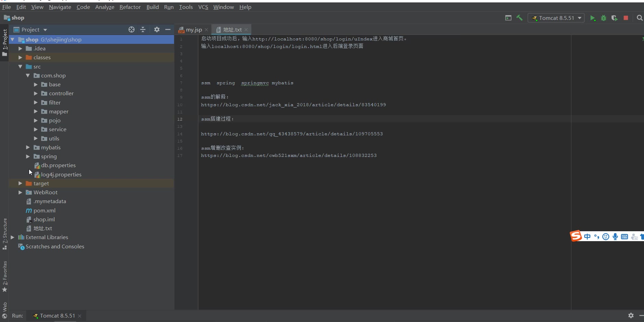Screen dimensions: 644x322
Task: Open Search Everywhere magnifier icon
Action: [x=639, y=18]
